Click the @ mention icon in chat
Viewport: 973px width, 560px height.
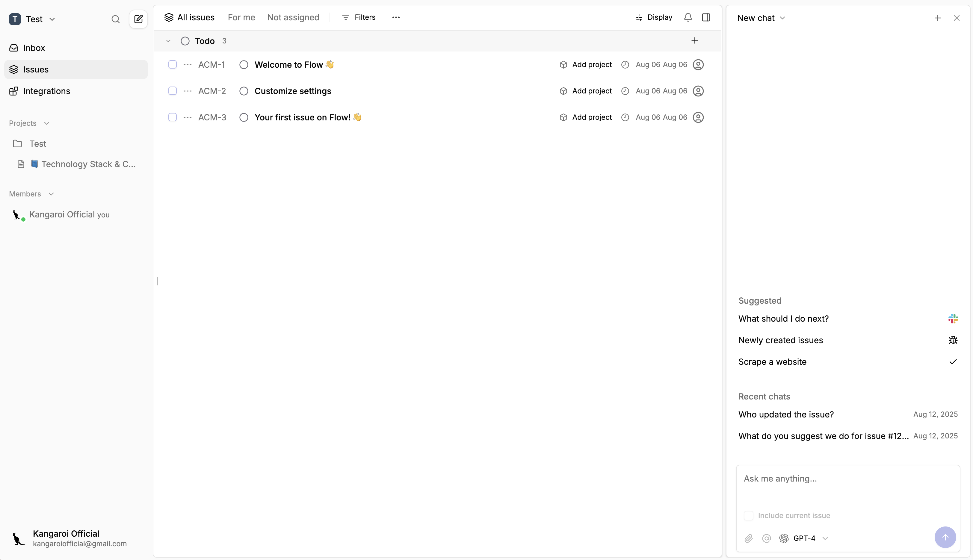(766, 538)
